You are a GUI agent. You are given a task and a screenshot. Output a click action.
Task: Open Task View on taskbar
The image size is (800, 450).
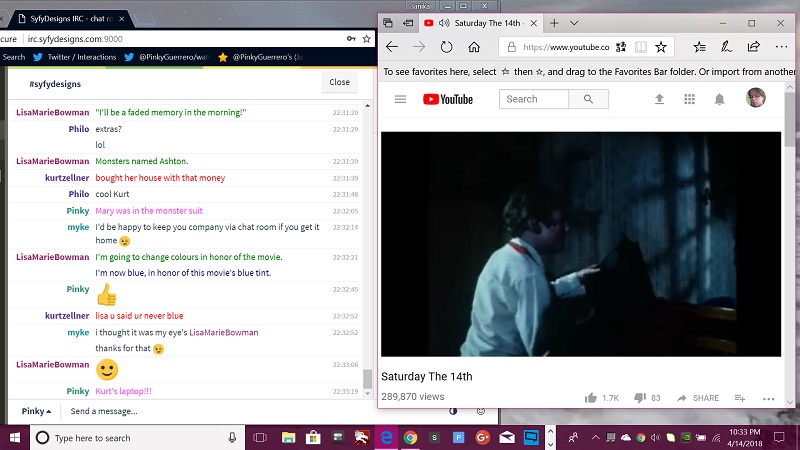point(260,438)
